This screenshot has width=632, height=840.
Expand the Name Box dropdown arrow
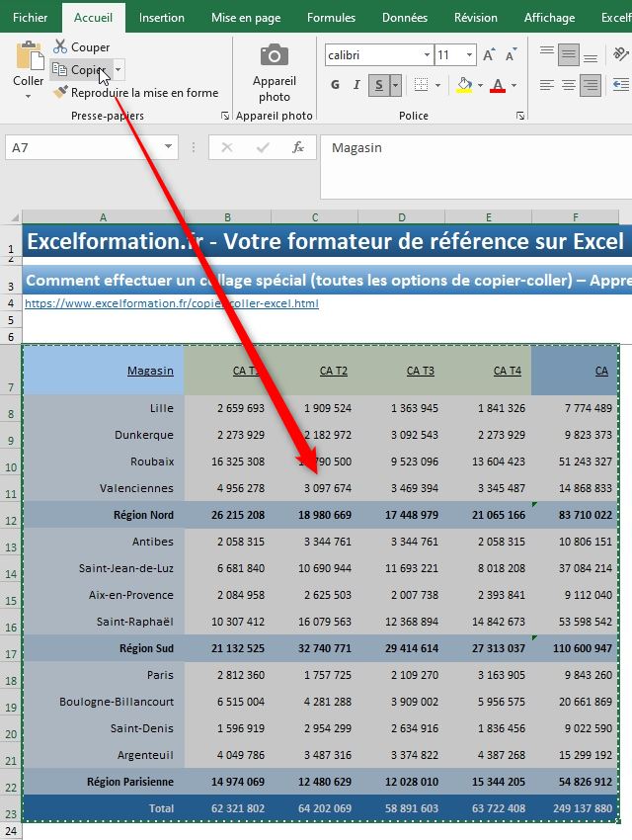168,147
